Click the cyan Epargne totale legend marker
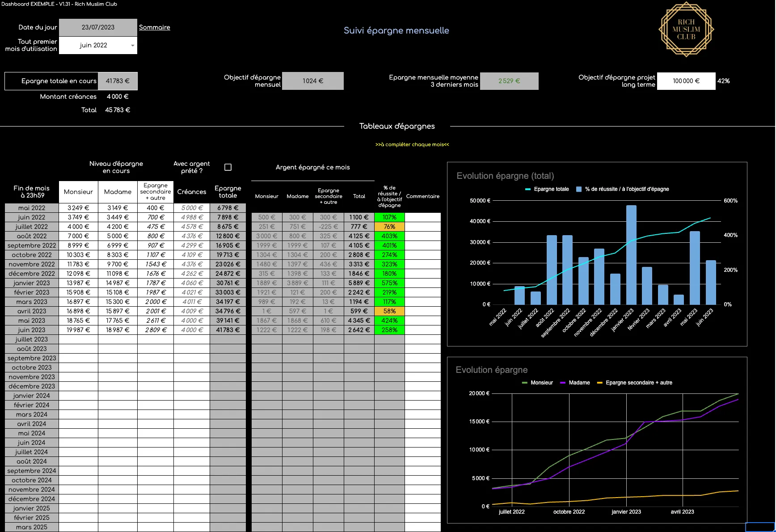The image size is (776, 532). 528,189
